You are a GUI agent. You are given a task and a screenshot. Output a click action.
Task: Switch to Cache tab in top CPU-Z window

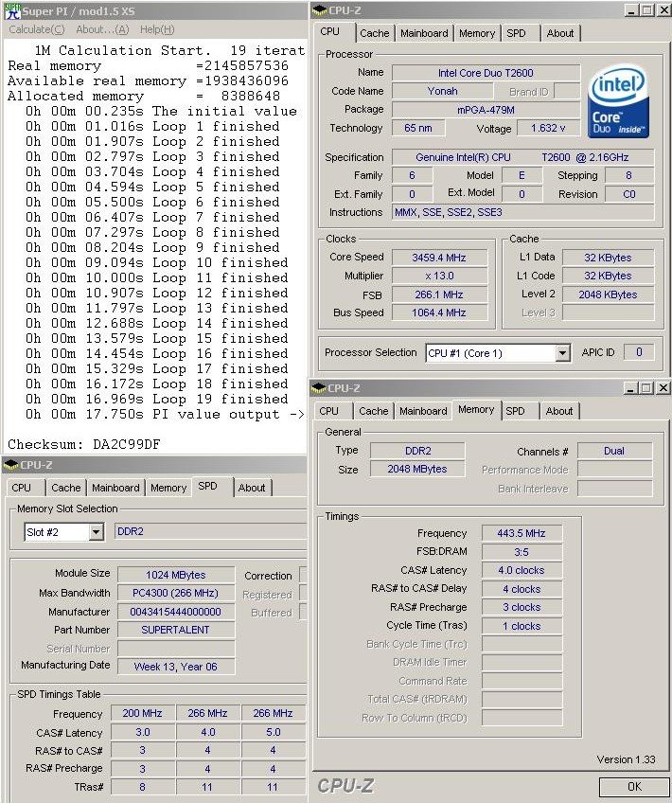375,33
